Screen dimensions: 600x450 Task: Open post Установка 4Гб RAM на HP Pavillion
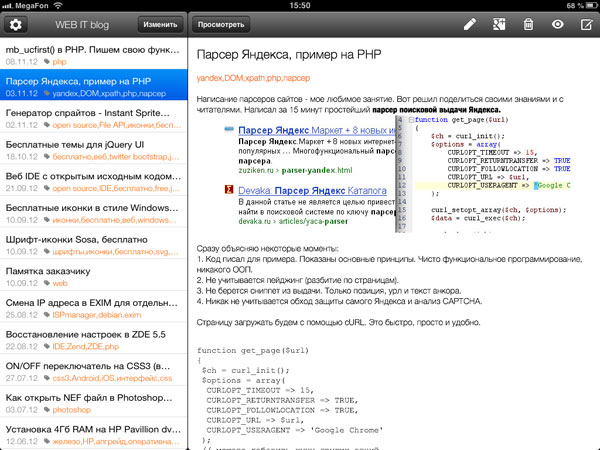94,433
